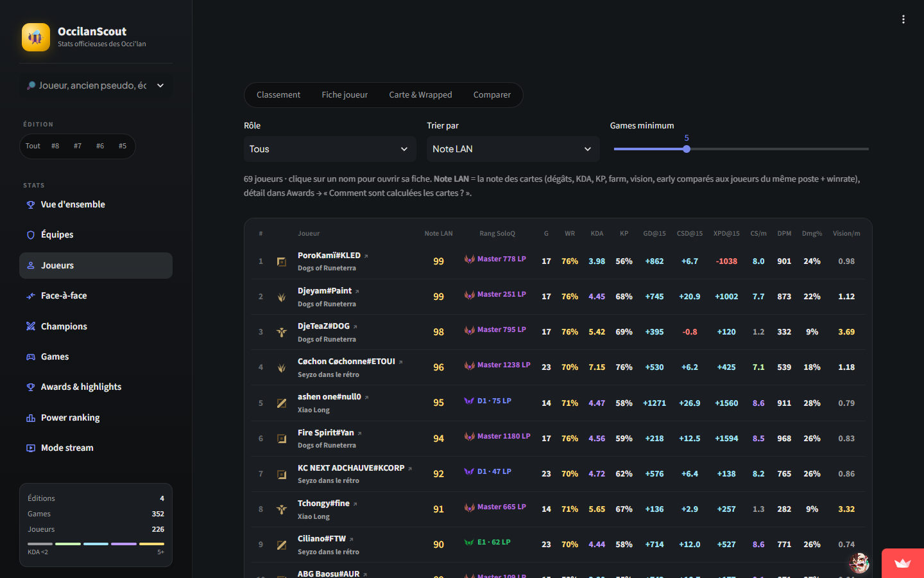Switch to the Fiche joueur tab
The width and height of the screenshot is (924, 578).
coord(345,95)
